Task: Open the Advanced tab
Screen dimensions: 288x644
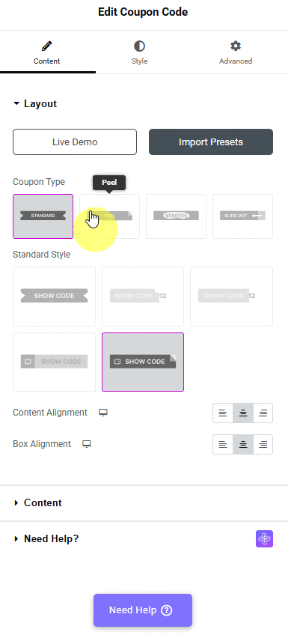Action: (236, 52)
